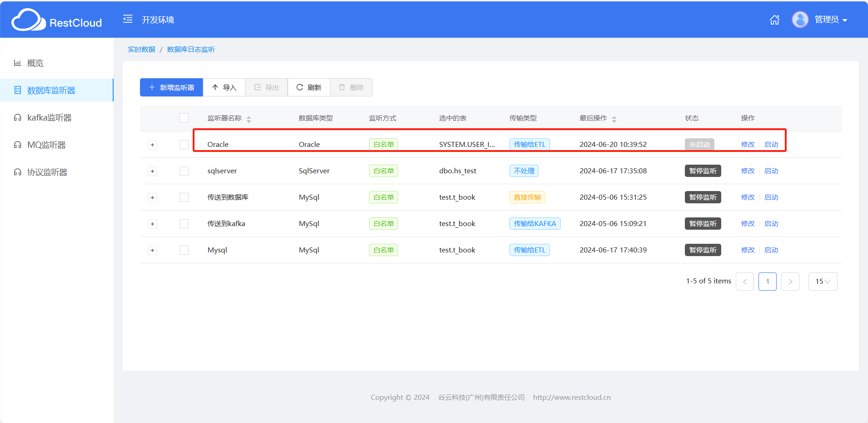Click 启动 for the Oracle listener

tap(771, 144)
